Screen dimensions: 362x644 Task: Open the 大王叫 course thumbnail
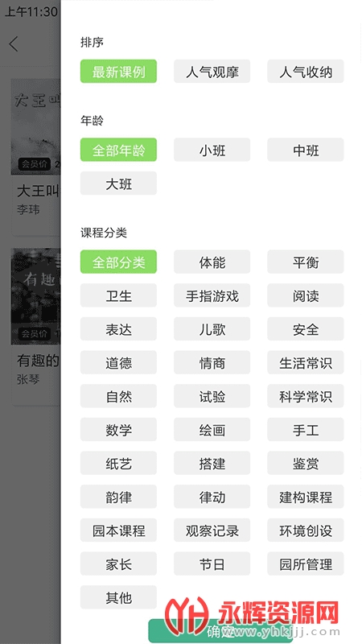[35, 126]
